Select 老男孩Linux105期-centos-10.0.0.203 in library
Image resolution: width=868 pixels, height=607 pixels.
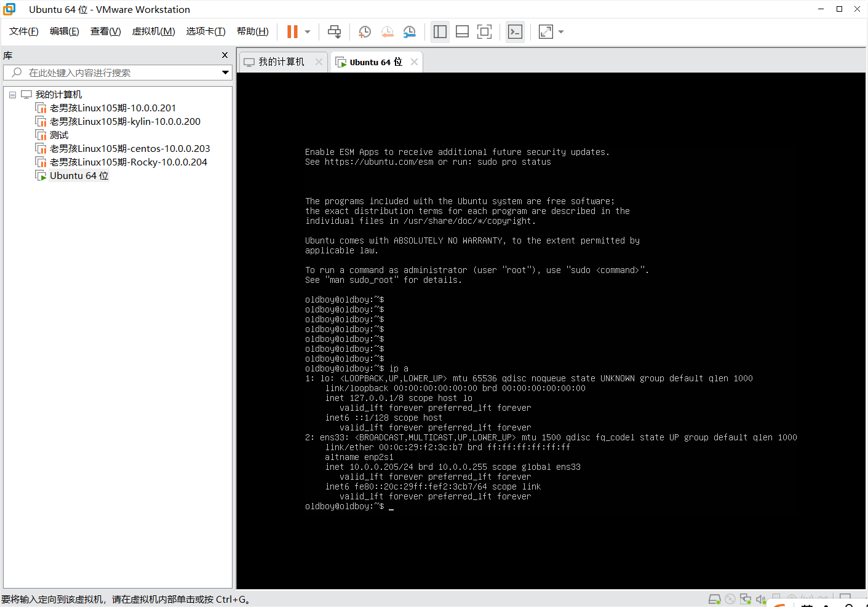pos(130,149)
